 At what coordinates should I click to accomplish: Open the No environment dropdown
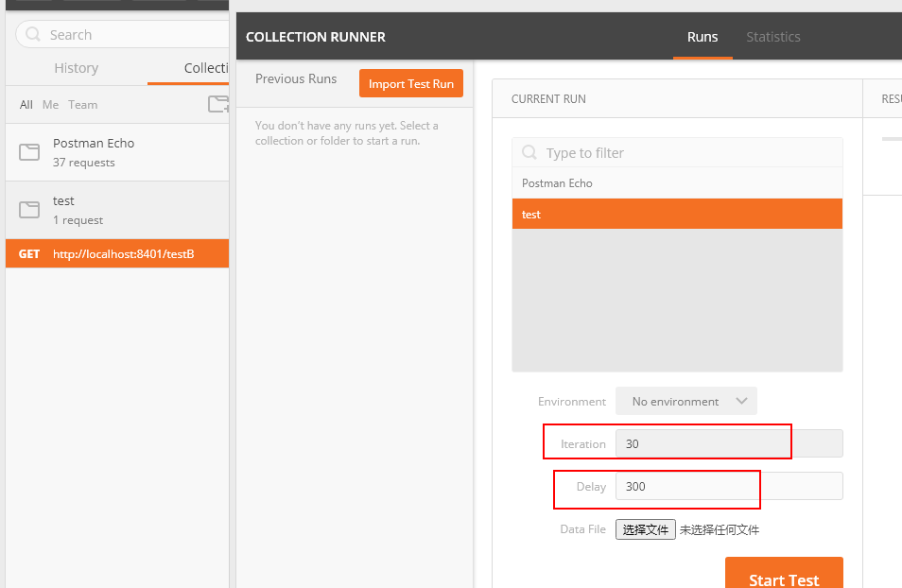tap(686, 401)
